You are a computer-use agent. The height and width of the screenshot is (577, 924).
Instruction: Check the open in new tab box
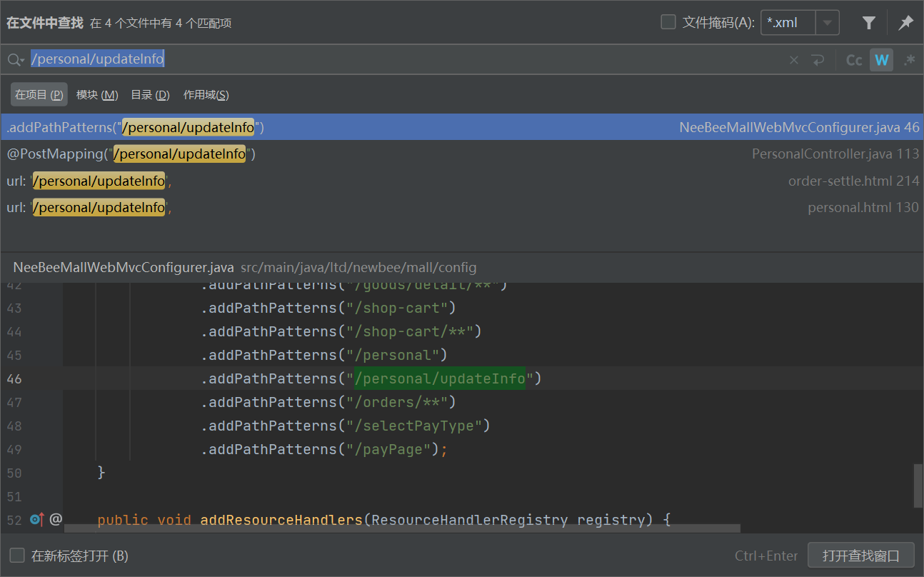coord(16,556)
